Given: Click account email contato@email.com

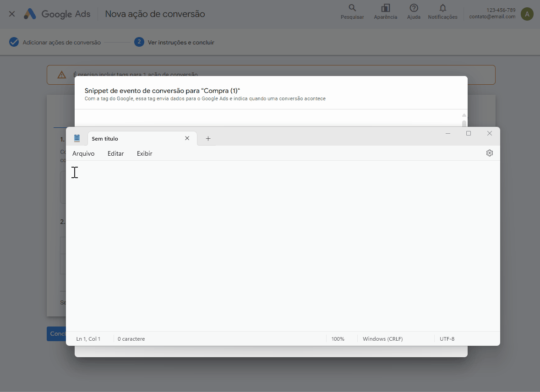Looking at the screenshot, I should coord(492,16).
